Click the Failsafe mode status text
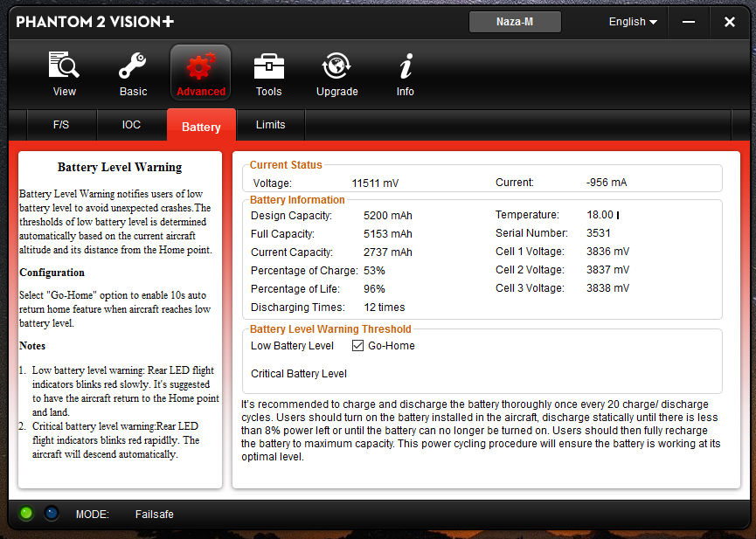 point(155,515)
